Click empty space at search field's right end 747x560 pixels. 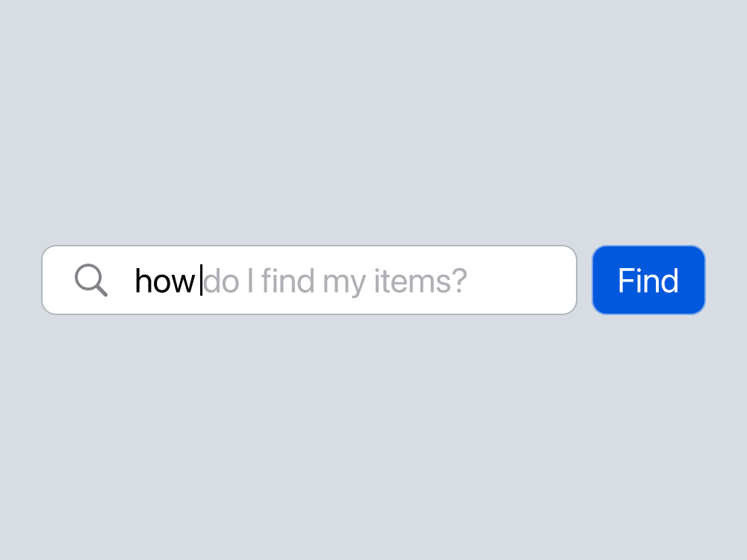click(521, 280)
